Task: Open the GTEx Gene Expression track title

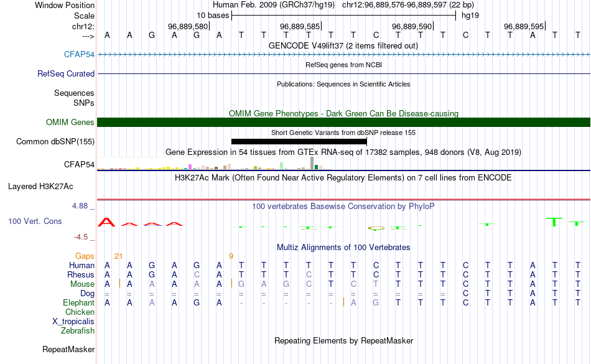Action: [x=343, y=152]
